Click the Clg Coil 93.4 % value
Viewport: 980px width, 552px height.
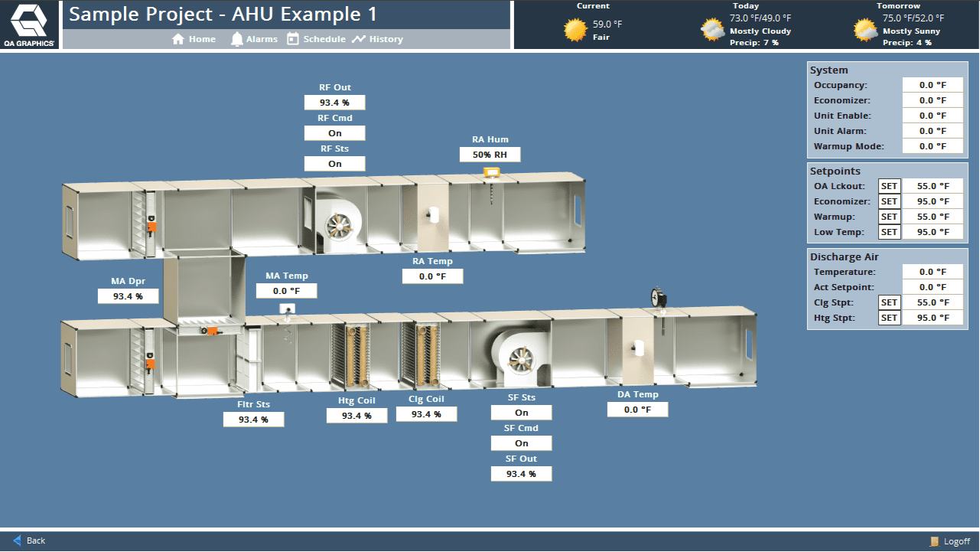pos(427,414)
